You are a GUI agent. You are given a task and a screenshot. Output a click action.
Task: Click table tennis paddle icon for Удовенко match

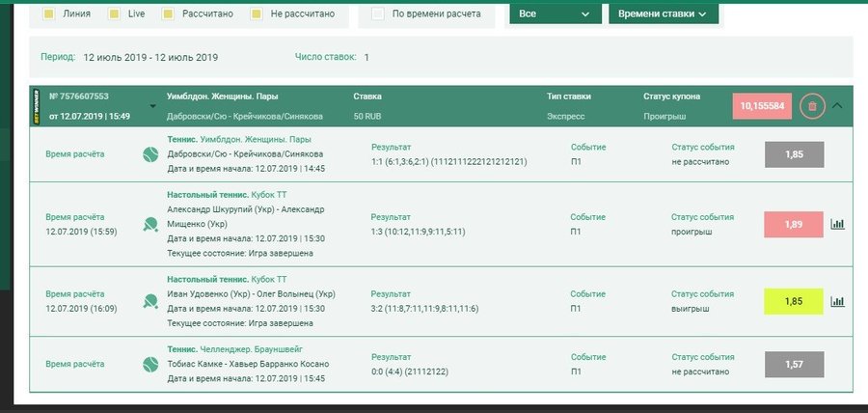pos(150,302)
